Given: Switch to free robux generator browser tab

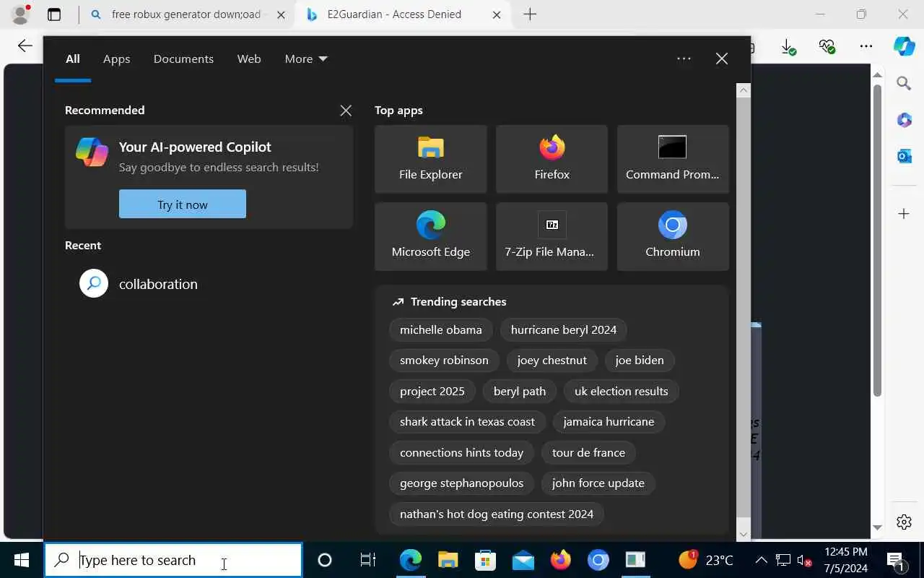Looking at the screenshot, I should click(x=188, y=14).
